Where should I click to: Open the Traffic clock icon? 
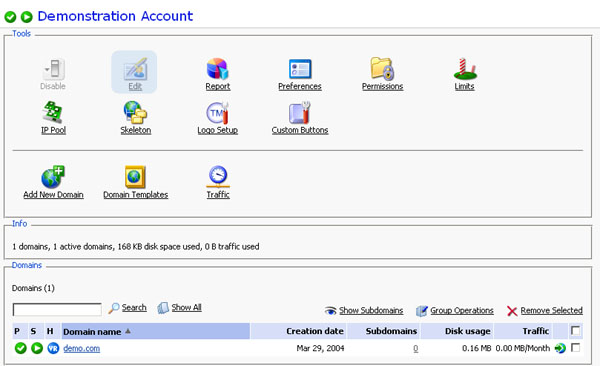pyautogui.click(x=218, y=176)
